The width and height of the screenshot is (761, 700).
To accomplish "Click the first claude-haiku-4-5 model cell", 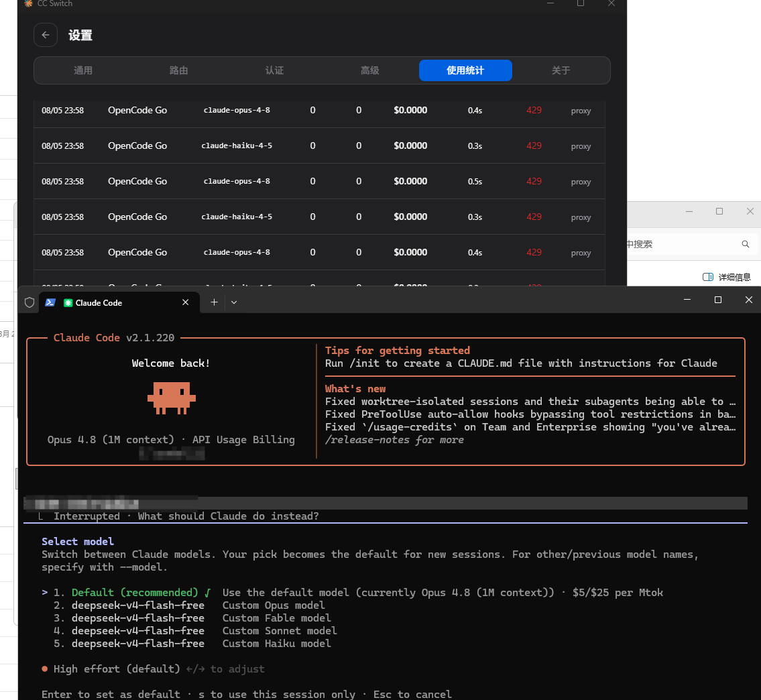I will pyautogui.click(x=237, y=145).
